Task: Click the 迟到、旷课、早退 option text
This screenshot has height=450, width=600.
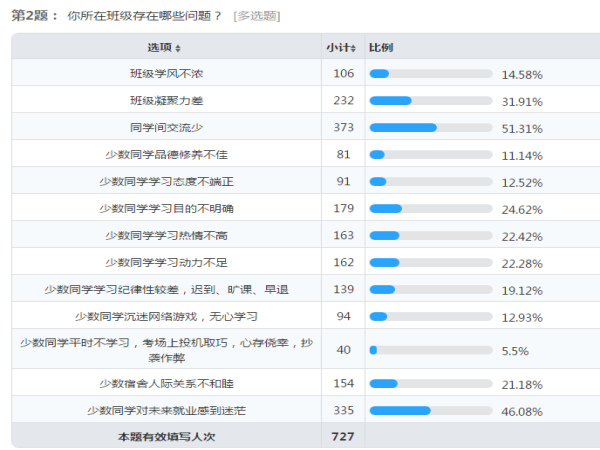Action: click(x=240, y=290)
